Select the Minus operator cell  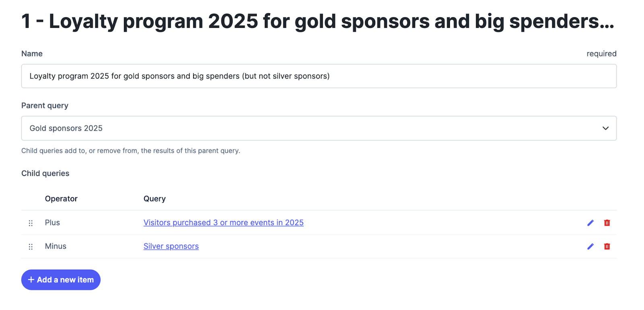[x=56, y=246]
